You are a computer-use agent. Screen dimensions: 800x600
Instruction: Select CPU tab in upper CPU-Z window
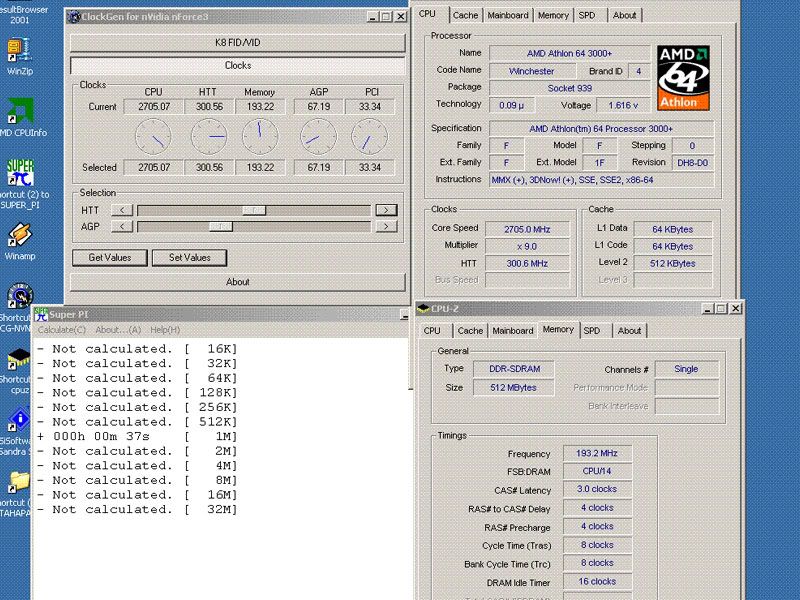pos(427,14)
